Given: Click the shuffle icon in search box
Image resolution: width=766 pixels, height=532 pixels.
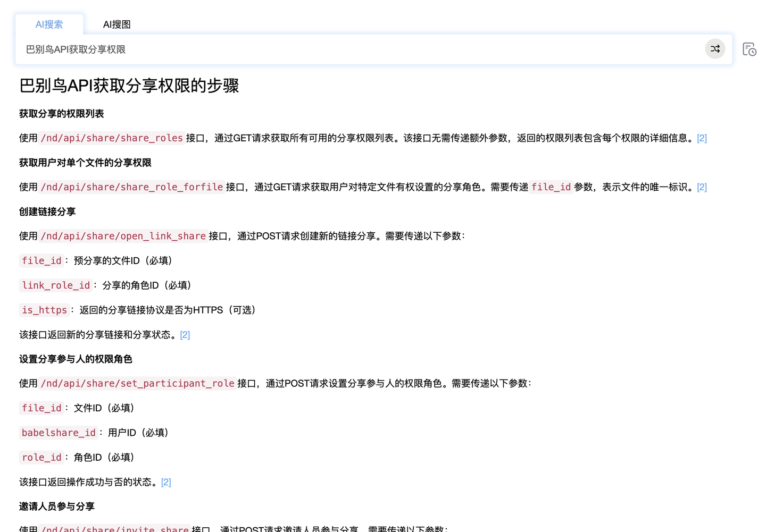Looking at the screenshot, I should pos(715,49).
